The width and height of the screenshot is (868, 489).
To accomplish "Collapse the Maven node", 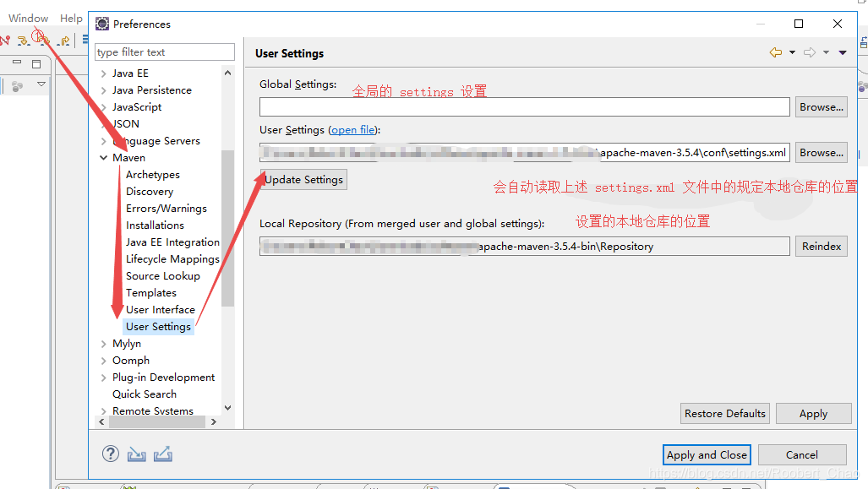I will click(103, 158).
